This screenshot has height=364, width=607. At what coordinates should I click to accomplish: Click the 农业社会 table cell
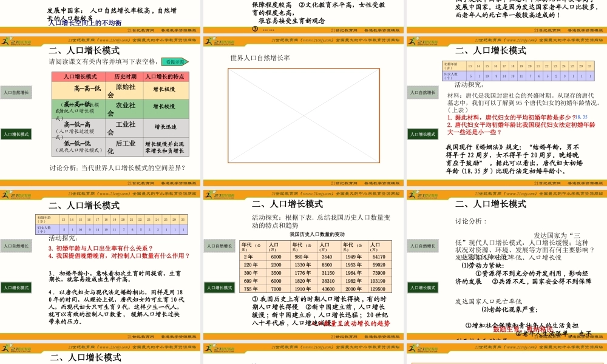(x=124, y=109)
